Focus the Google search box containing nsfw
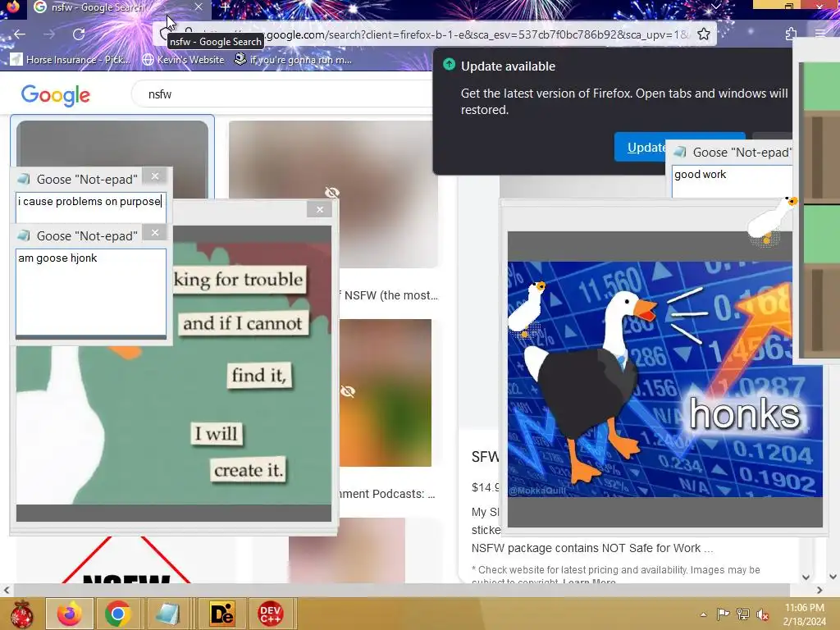This screenshot has height=630, width=840. point(284,94)
